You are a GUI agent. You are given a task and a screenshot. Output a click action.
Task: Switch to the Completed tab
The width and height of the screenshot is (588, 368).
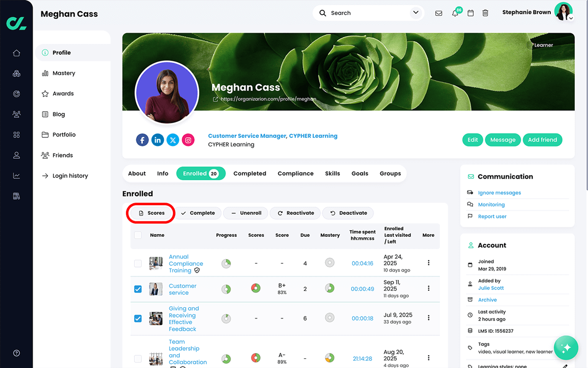250,174
